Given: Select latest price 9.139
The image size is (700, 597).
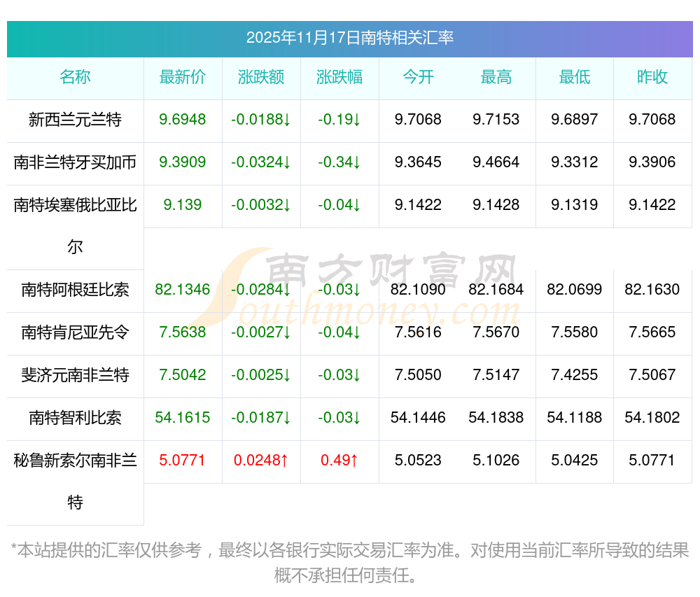Looking at the screenshot, I should [x=183, y=205].
